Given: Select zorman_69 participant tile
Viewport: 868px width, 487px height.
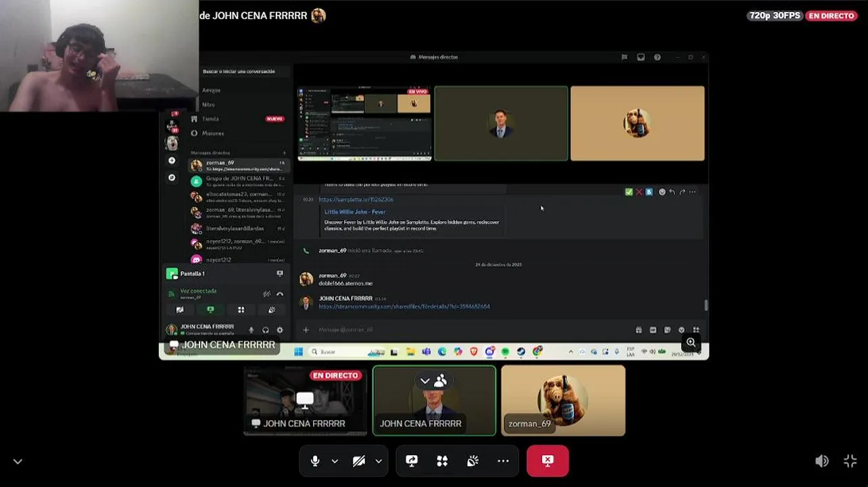Looking at the screenshot, I should coord(563,400).
